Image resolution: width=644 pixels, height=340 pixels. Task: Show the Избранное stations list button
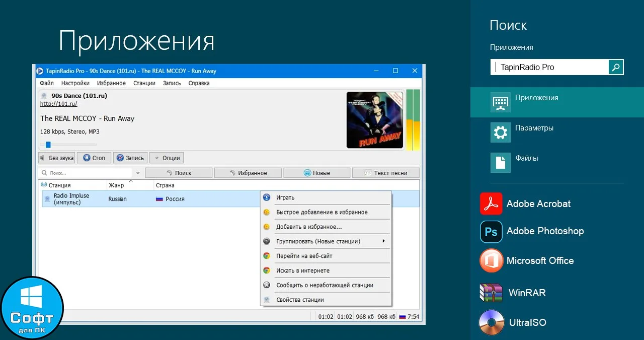[x=248, y=173]
